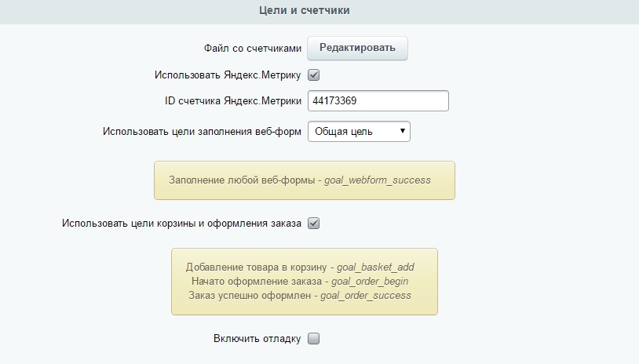The image size is (639, 364).
Task: Focus the Яндекс.Метрика counter ID field
Action: click(x=378, y=101)
